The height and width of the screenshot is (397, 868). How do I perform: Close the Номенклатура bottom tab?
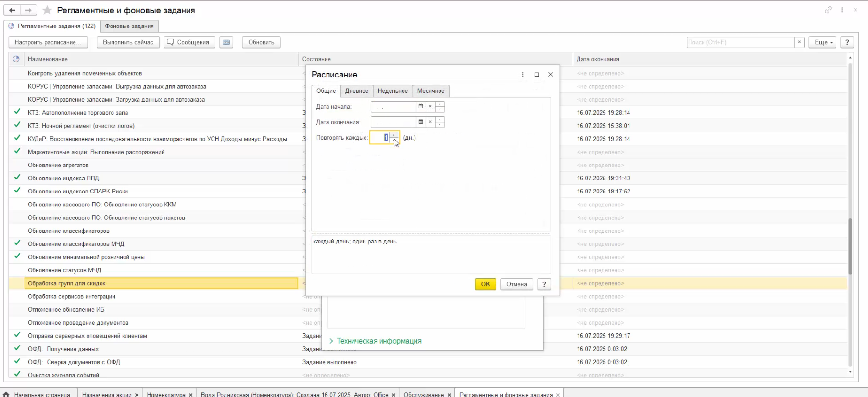191,395
